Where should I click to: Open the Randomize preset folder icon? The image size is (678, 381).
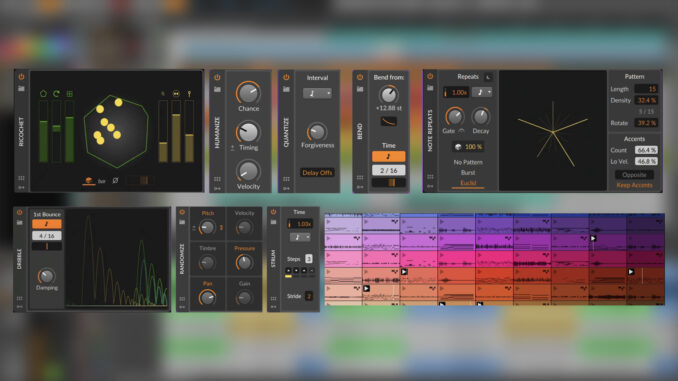click(182, 222)
